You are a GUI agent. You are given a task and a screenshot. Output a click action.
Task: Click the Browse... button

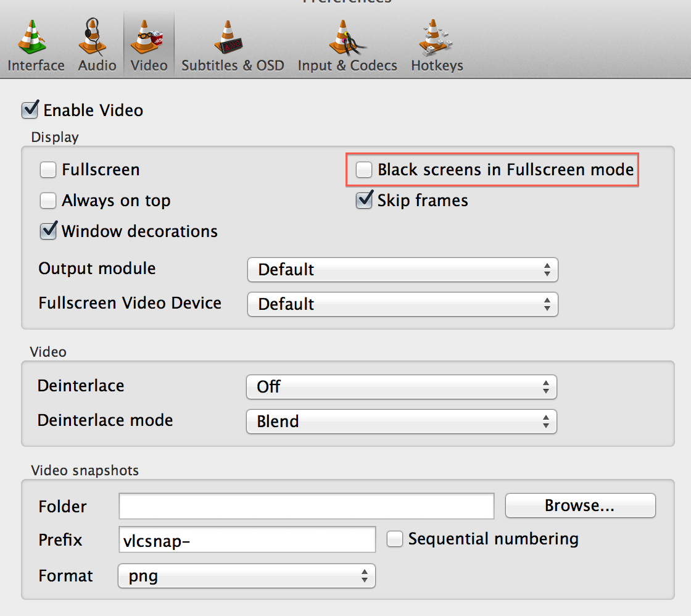click(x=581, y=506)
